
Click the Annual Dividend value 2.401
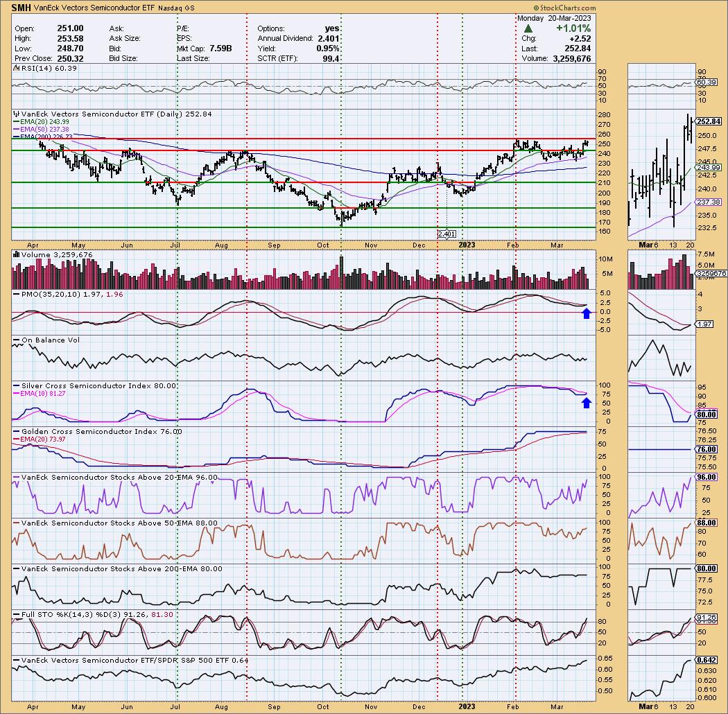328,39
